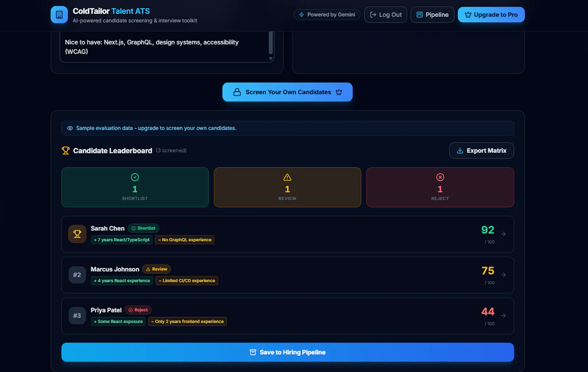This screenshot has height=372, width=588.
Task: Click the download icon on Export Matrix
Action: pos(460,150)
